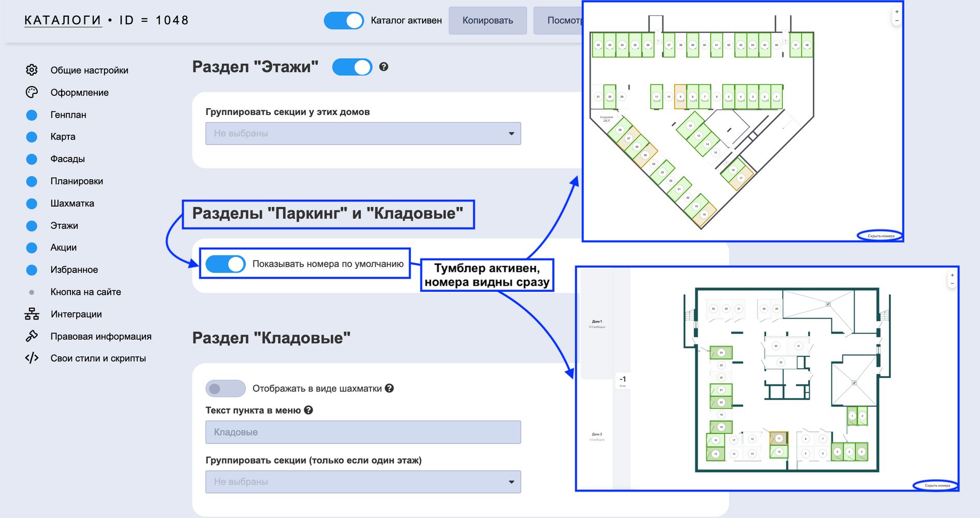Open the Акции section
The width and height of the screenshot is (980, 518).
[x=64, y=248]
